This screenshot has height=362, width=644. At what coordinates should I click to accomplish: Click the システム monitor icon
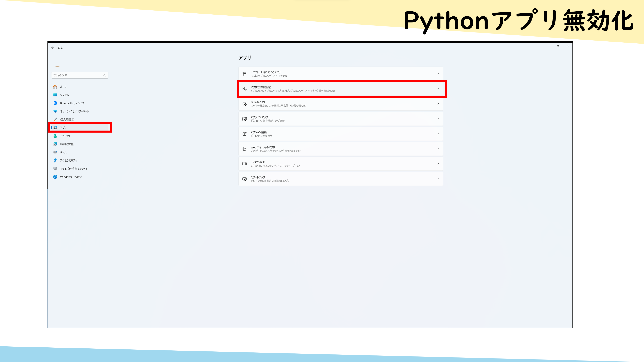(55, 95)
